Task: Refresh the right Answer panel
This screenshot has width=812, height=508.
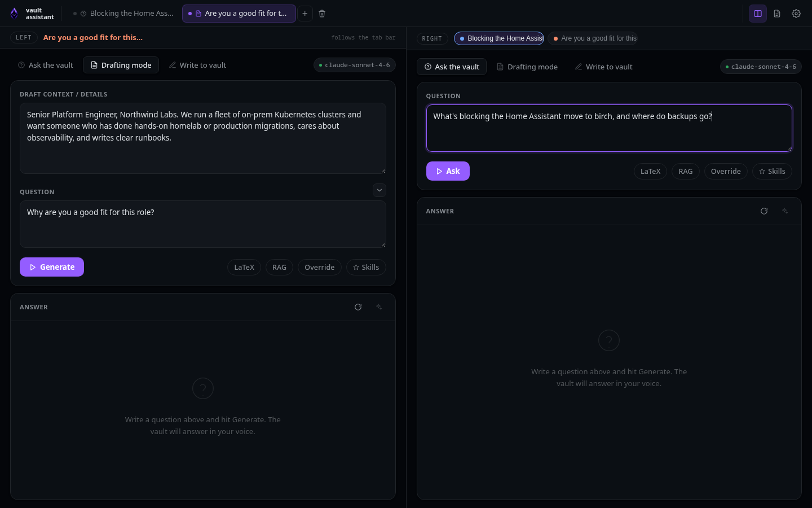Action: pos(764,211)
